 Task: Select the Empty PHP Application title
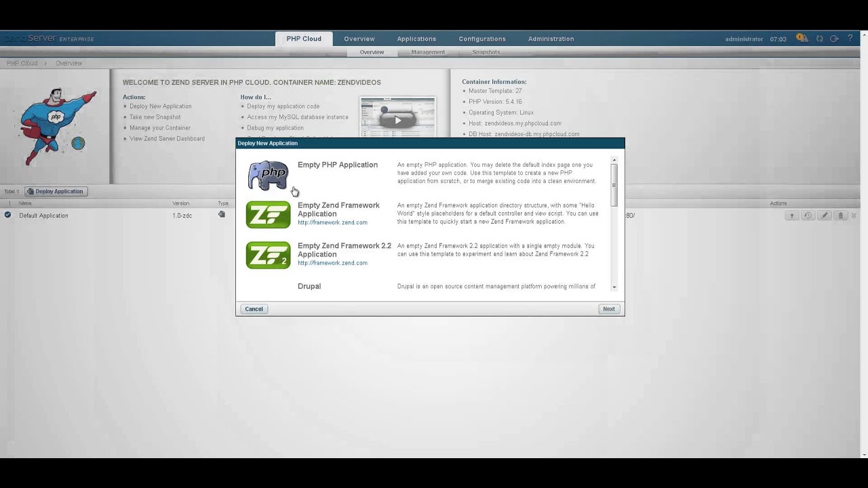pos(338,165)
